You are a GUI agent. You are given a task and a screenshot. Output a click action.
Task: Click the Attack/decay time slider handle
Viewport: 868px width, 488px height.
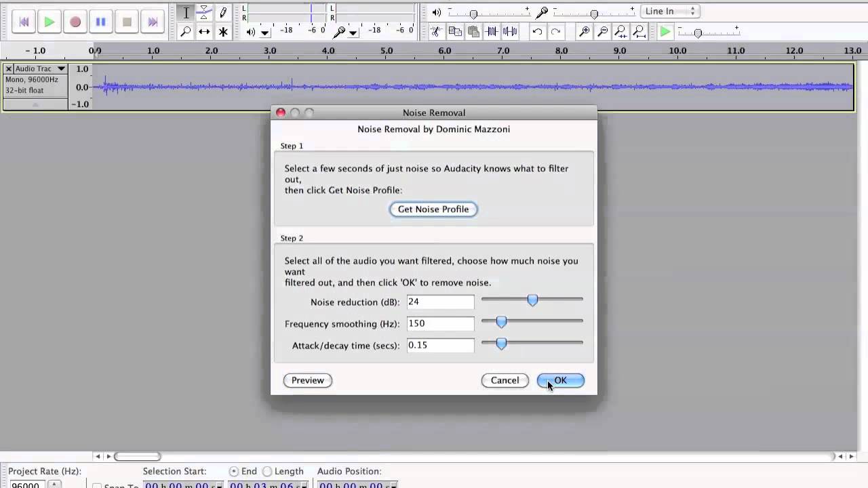point(501,343)
